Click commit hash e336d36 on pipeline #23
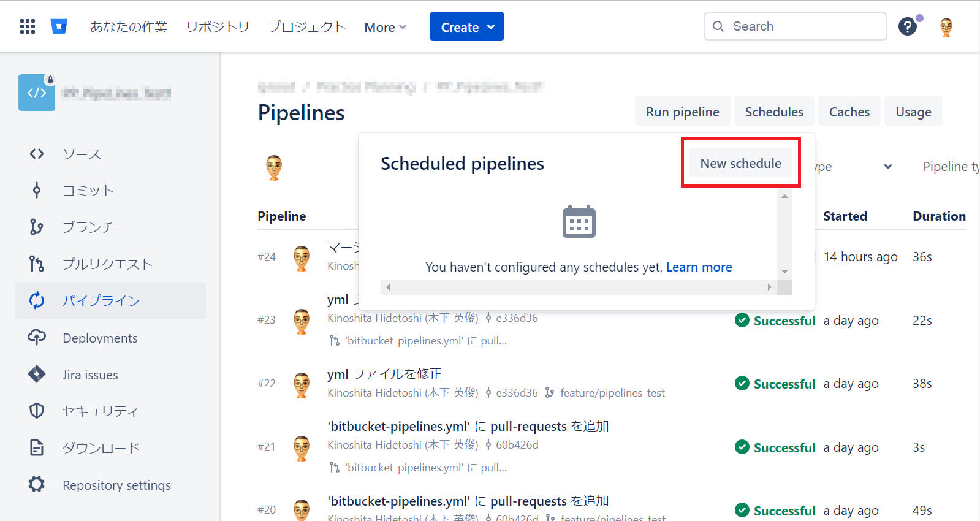This screenshot has width=980, height=521. tap(517, 318)
